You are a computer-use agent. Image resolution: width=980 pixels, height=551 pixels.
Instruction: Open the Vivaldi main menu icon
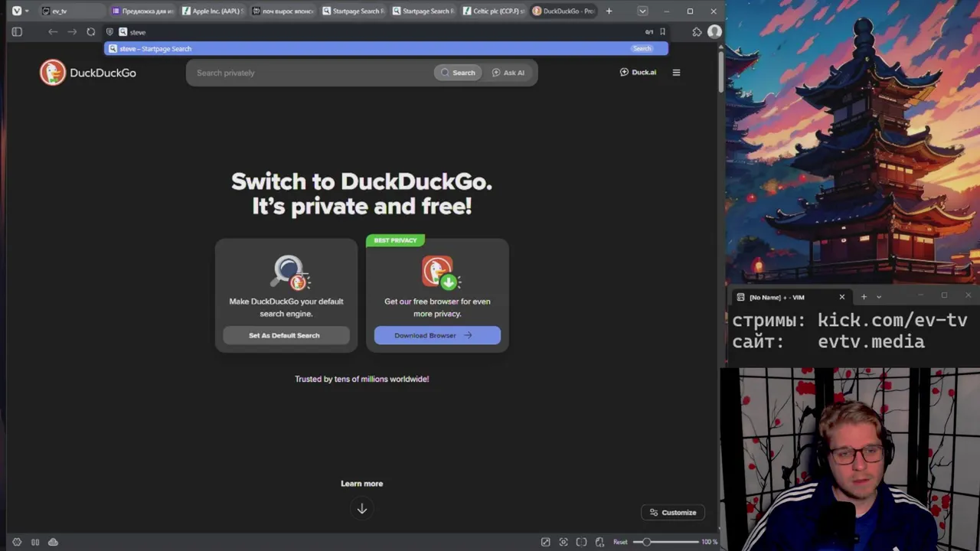pos(17,11)
